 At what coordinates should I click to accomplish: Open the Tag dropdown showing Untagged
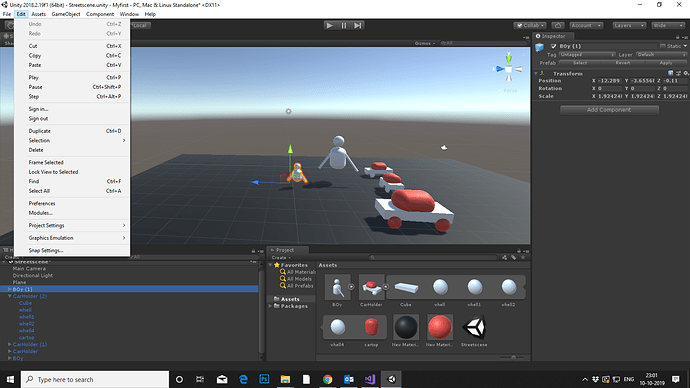(x=587, y=55)
